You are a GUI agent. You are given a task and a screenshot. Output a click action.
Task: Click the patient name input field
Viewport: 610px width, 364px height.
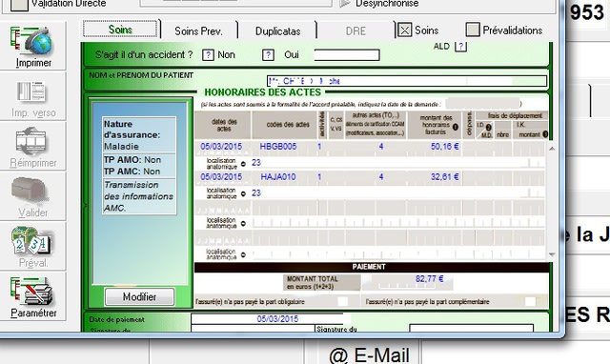tap(407, 81)
